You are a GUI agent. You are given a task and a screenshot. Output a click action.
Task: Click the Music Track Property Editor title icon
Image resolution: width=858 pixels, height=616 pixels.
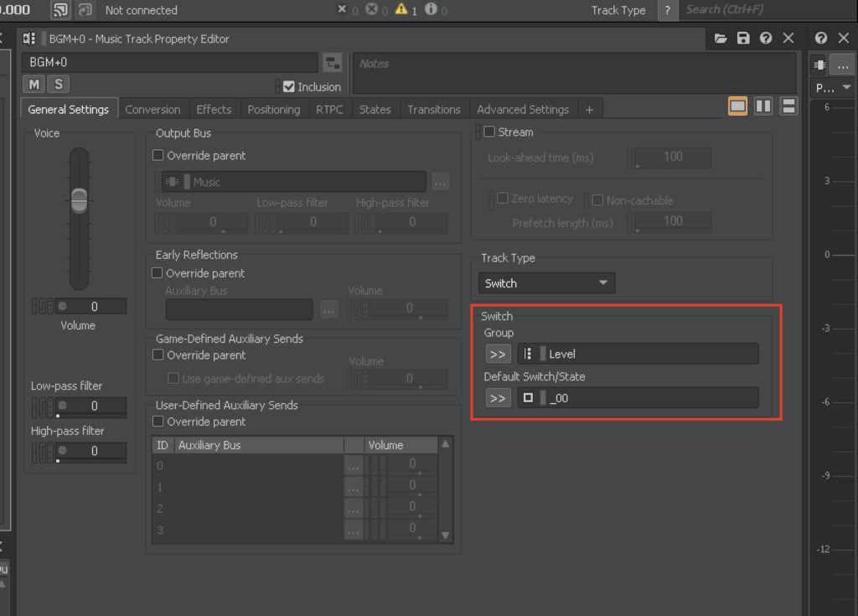click(29, 39)
